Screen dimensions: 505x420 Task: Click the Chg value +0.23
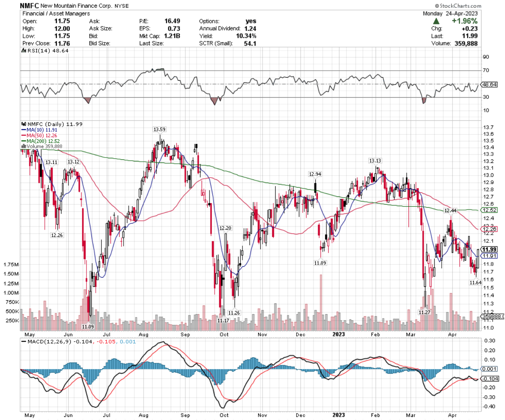[469, 29]
